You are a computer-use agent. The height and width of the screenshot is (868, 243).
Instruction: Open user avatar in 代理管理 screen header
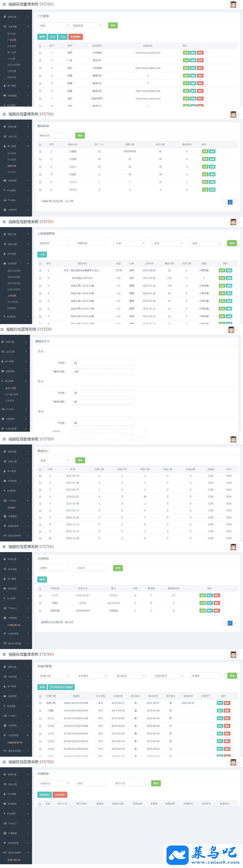point(233,547)
